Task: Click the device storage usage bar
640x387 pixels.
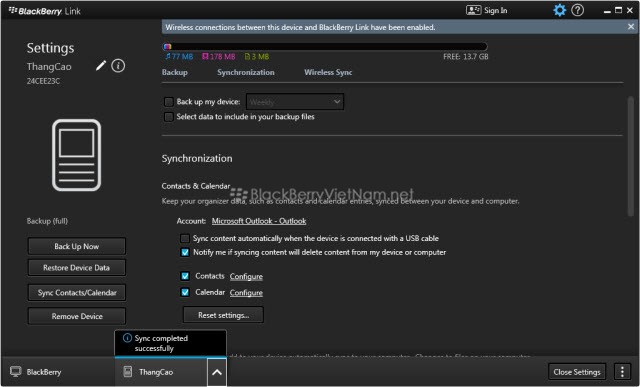Action: [325, 47]
